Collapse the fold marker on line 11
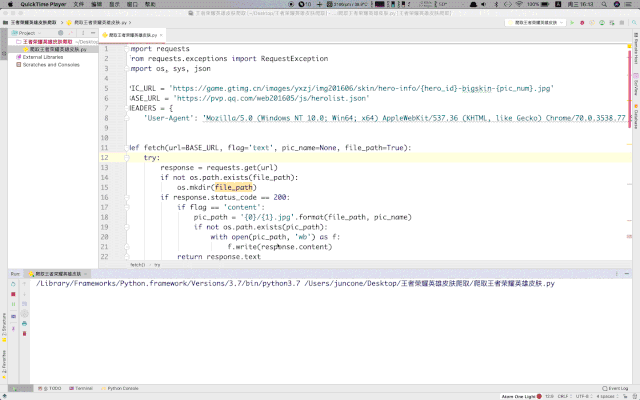 tap(127, 148)
